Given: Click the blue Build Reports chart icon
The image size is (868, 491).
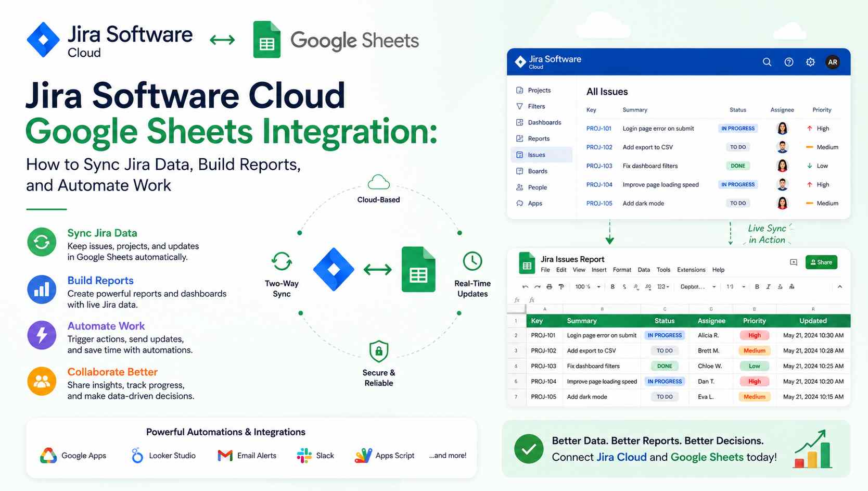Looking at the screenshot, I should click(42, 289).
